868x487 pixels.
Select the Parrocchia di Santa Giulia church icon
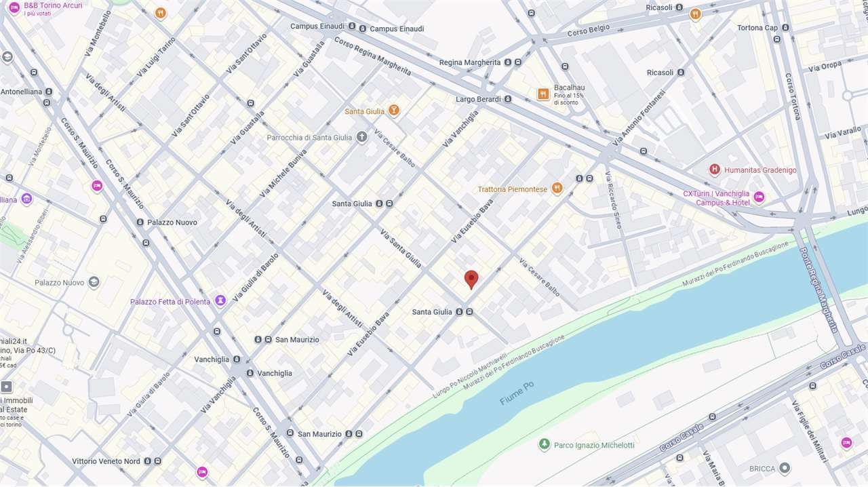click(x=362, y=137)
